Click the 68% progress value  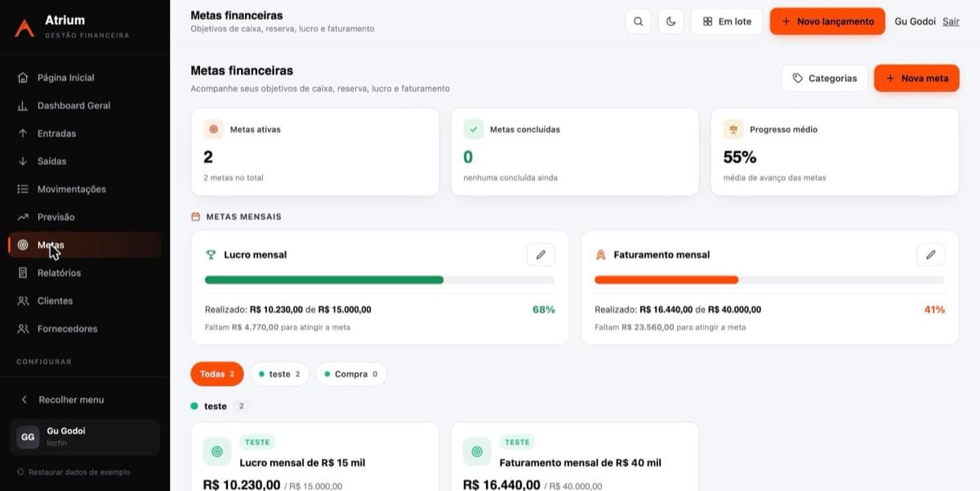(544, 310)
